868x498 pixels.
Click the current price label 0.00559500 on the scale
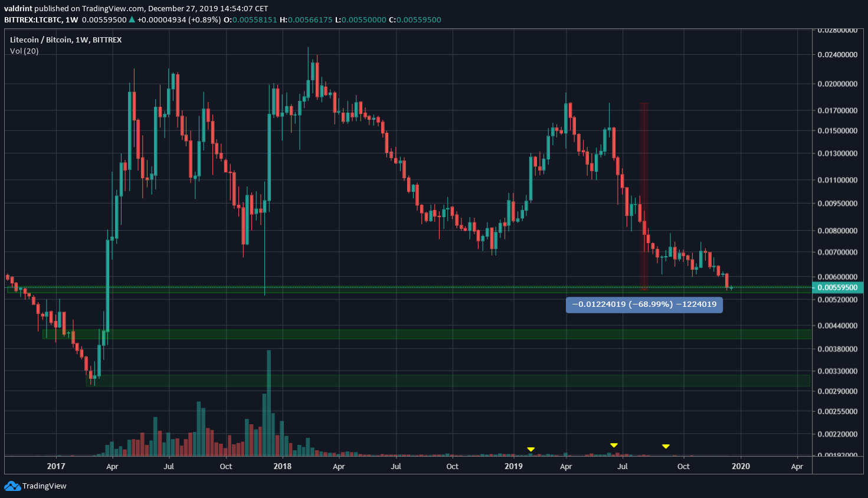838,287
